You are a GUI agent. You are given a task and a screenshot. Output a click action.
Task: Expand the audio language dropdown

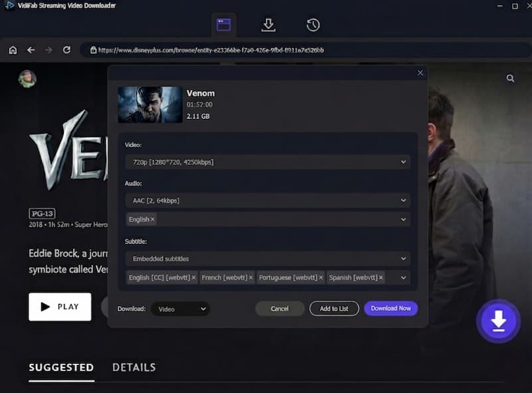(403, 219)
